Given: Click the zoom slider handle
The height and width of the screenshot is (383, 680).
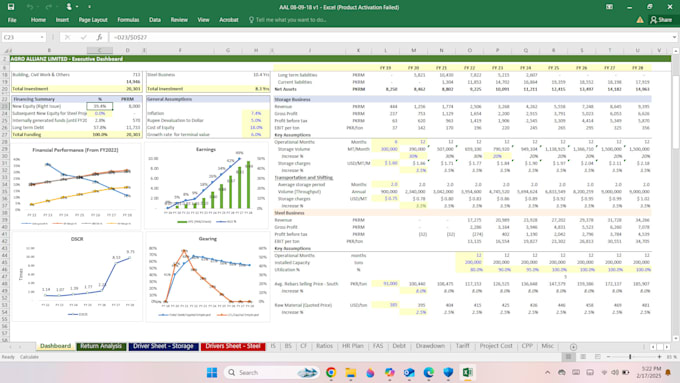Looking at the screenshot, I should 630,357.
